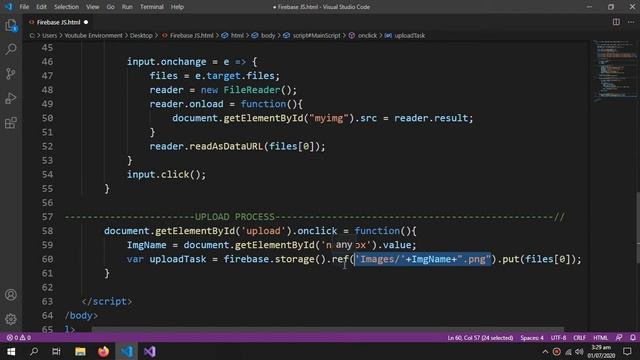Open the Search view in activity bar

[11, 49]
